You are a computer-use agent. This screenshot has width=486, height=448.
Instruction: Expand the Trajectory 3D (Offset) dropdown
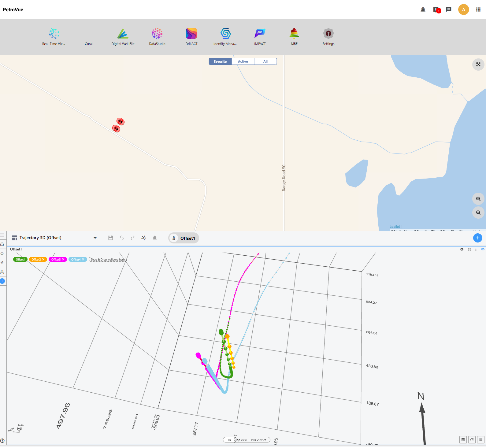pyautogui.click(x=95, y=238)
